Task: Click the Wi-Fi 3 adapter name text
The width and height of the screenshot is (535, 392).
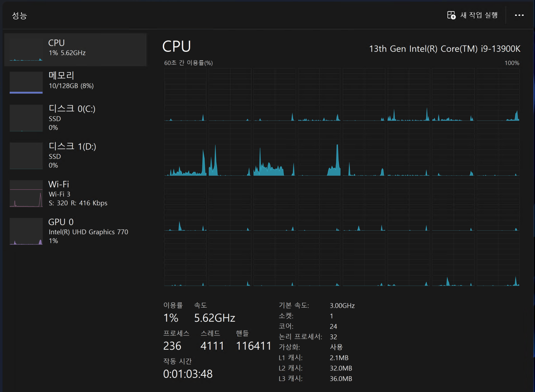Action: [59, 194]
